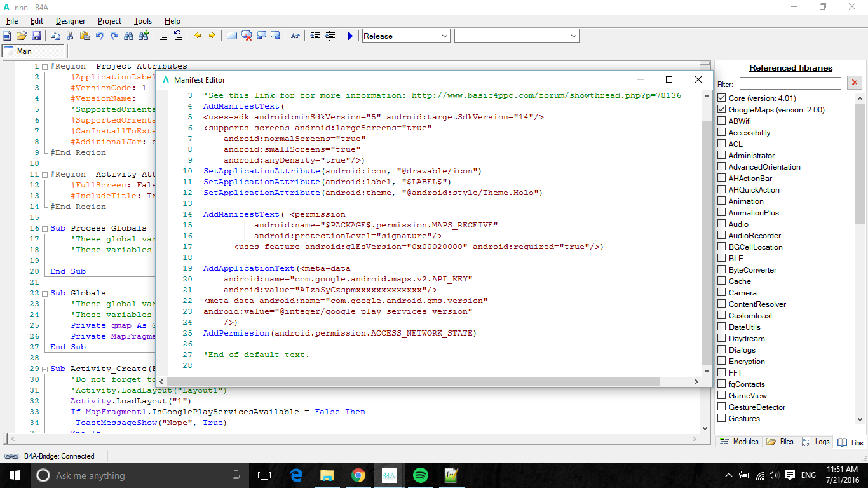Screen dimensions: 868x488
Task: Switch to the Libs tab
Action: 850,442
